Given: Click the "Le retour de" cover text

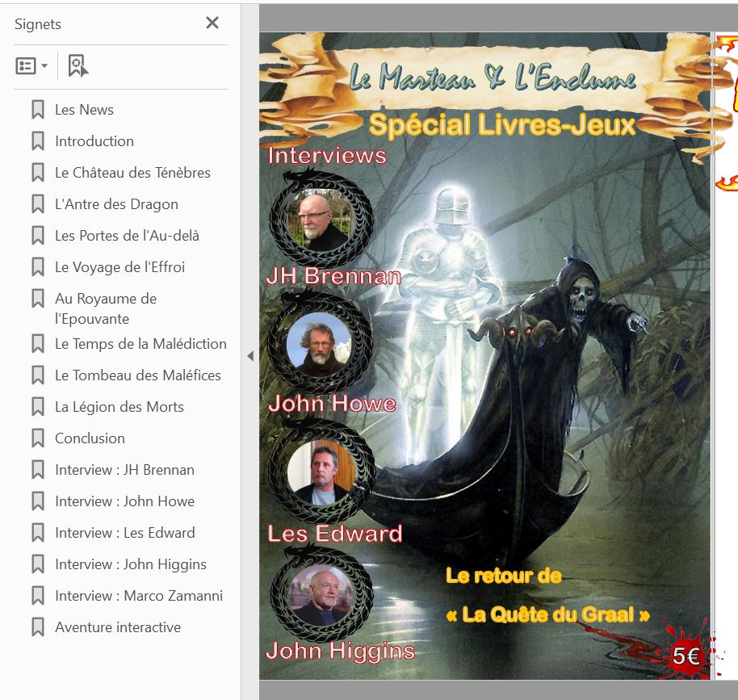Looking at the screenshot, I should [x=504, y=576].
